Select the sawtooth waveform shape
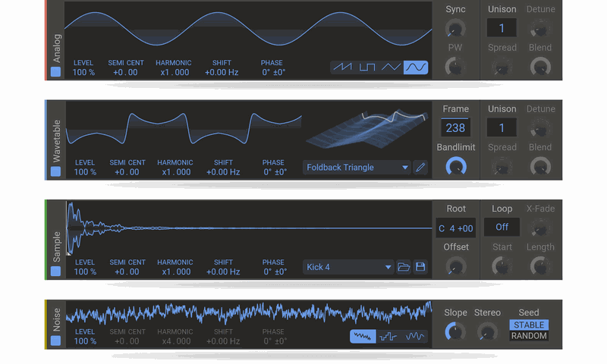Screen dimensions: 607x364 point(344,67)
